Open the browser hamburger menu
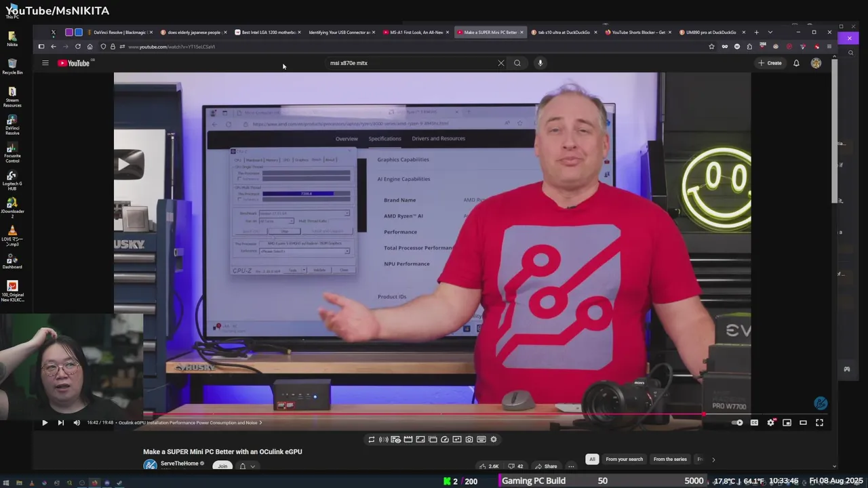 (x=829, y=47)
